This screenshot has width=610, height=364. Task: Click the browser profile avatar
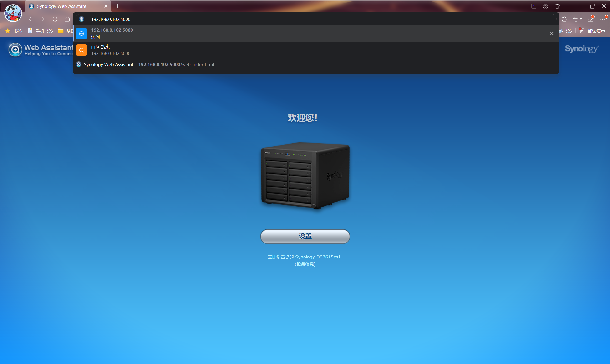13,13
